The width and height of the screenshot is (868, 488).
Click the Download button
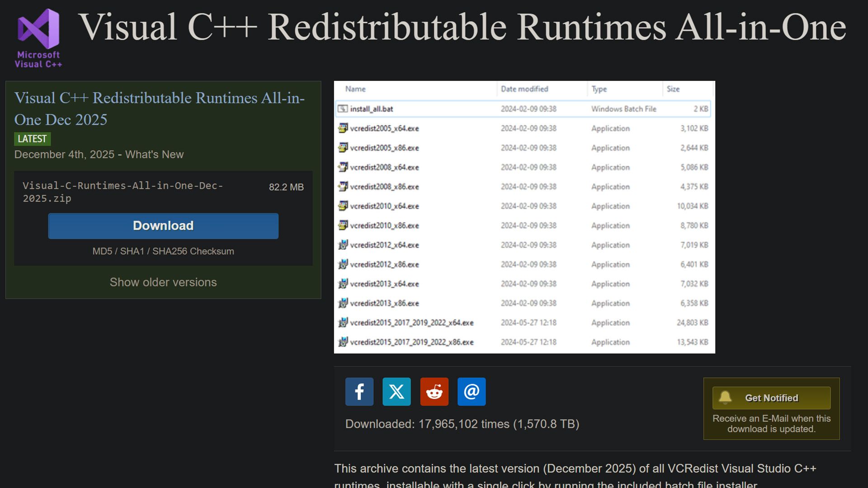(x=163, y=225)
